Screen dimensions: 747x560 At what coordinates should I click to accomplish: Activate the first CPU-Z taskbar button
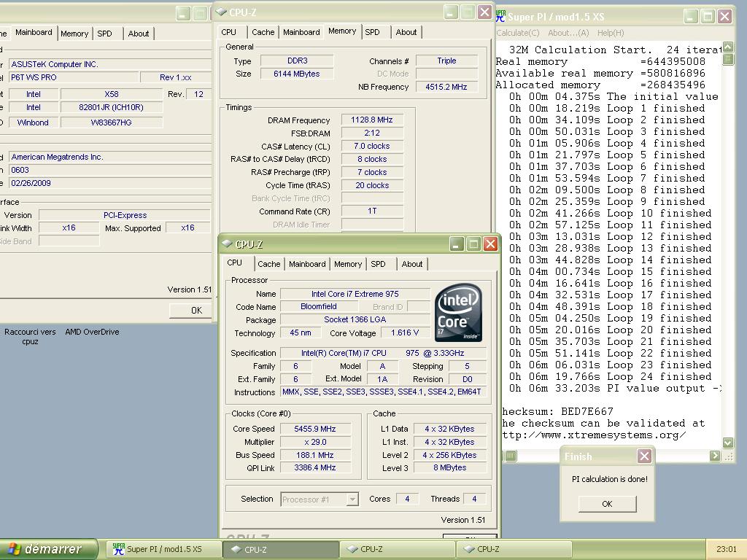point(281,550)
